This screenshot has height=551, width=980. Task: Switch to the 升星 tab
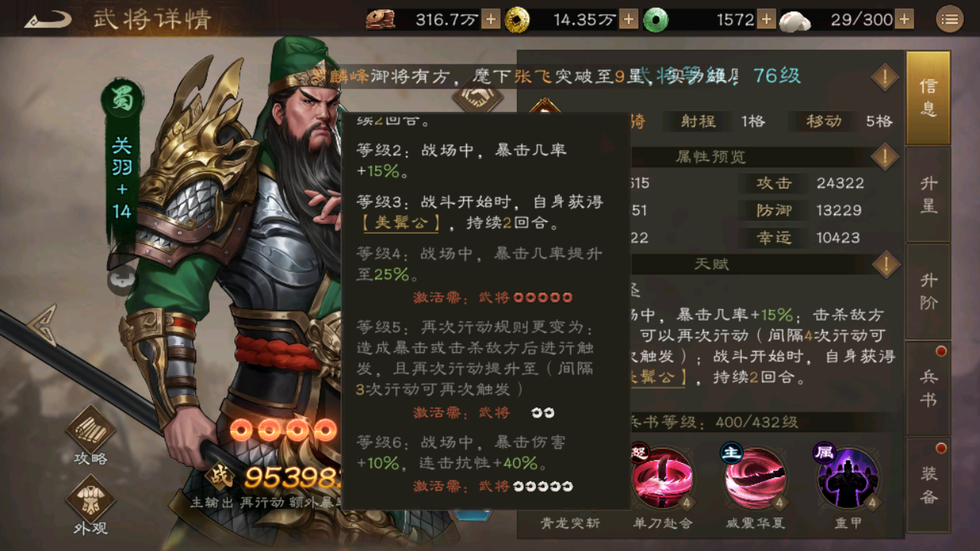(x=928, y=194)
